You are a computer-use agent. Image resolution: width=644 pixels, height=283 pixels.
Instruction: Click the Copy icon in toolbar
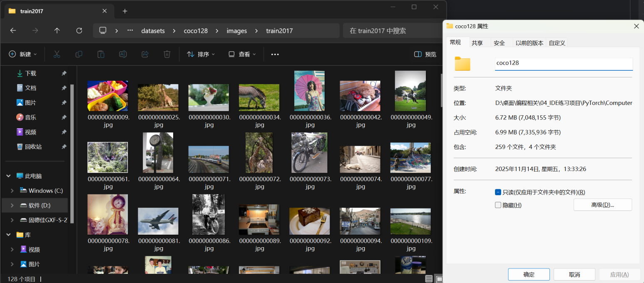[79, 54]
